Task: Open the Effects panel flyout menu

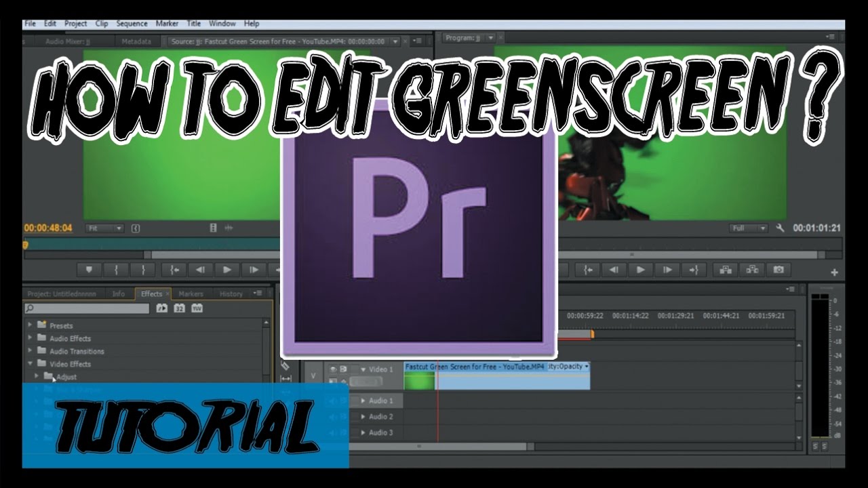Action: point(258,293)
